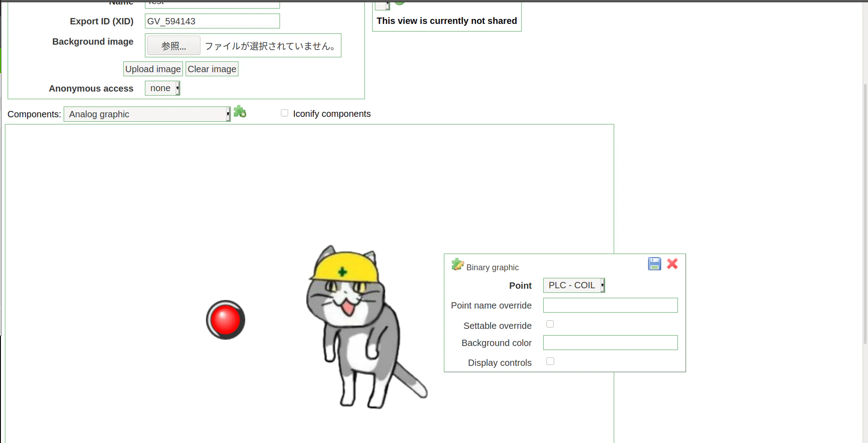The width and height of the screenshot is (868, 443).
Task: Select the helmet cat image component
Action: pyautogui.click(x=366, y=327)
